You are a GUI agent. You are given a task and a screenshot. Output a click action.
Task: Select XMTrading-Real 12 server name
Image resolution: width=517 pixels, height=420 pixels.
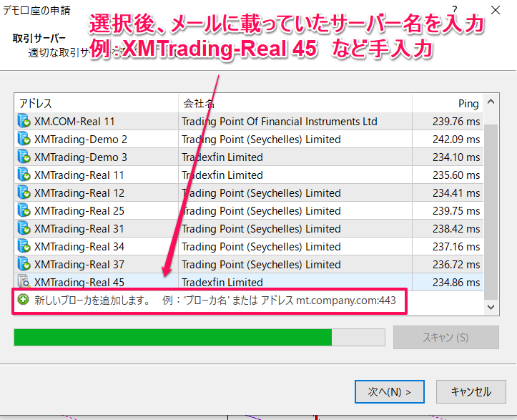tap(79, 192)
